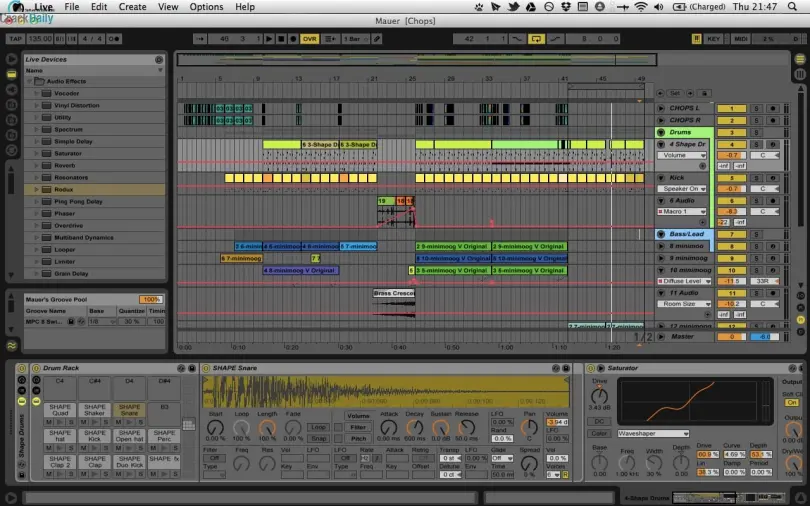Mute the SHAPE Quad pad
Viewport: 810px width, 506px height.
point(50,422)
